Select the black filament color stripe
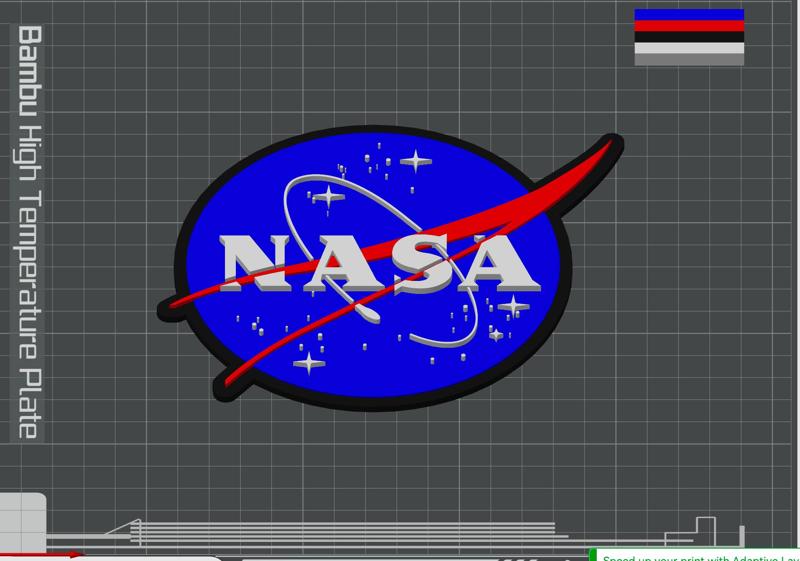Image resolution: width=800 pixels, height=561 pixels. pos(689,37)
